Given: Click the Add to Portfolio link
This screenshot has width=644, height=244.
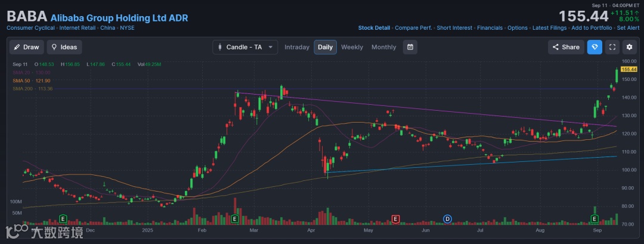Looking at the screenshot, I should (x=591, y=28).
